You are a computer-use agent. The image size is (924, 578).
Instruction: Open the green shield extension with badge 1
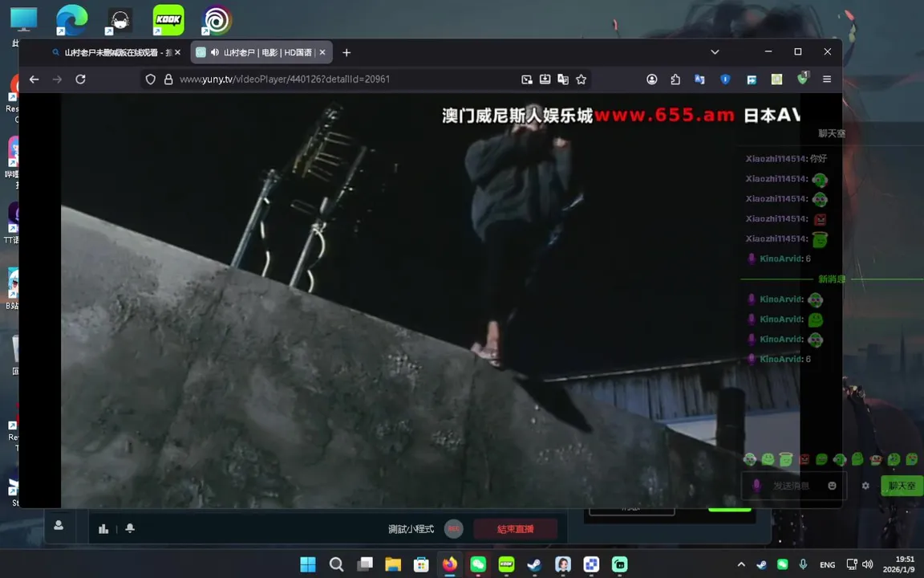(x=803, y=78)
